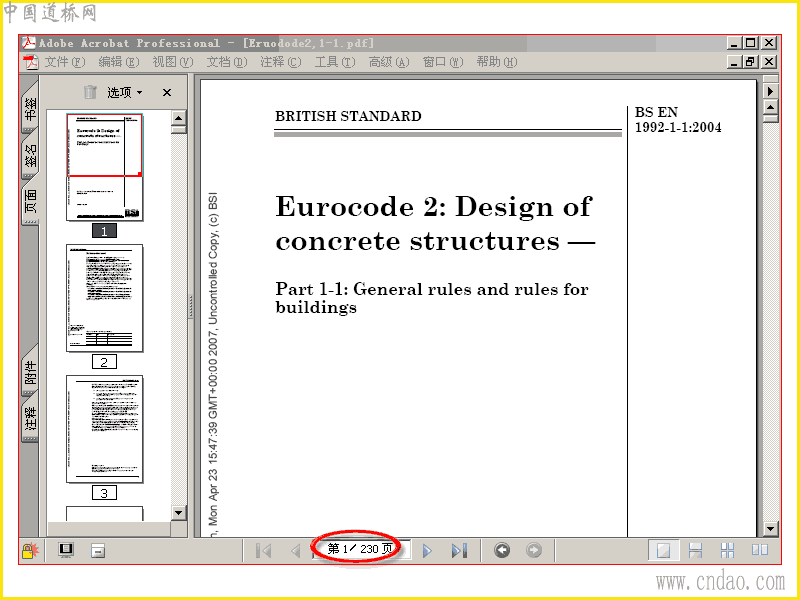Go to previous page arrow
Image resolution: width=800 pixels, height=600 pixels.
point(295,551)
